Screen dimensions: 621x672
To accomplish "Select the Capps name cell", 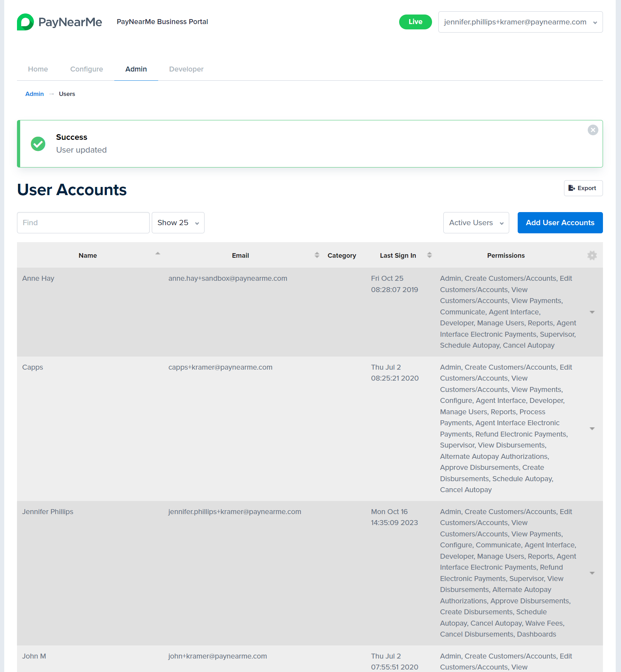I will [x=33, y=367].
